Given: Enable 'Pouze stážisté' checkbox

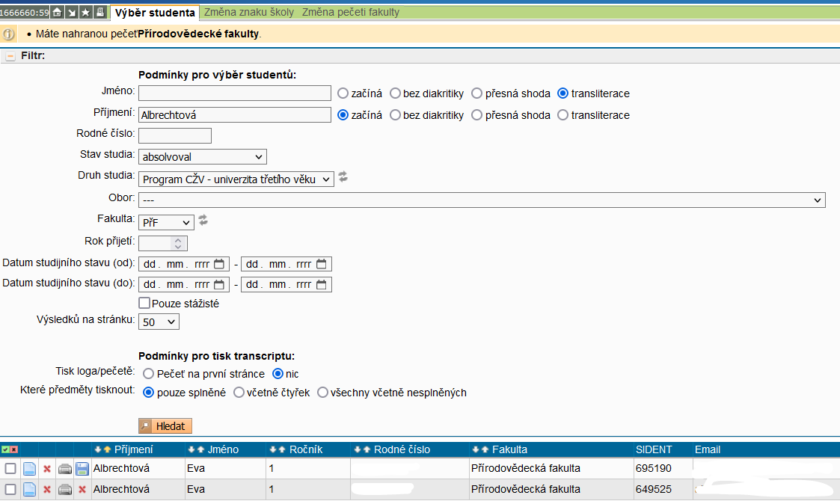Looking at the screenshot, I should pos(144,303).
